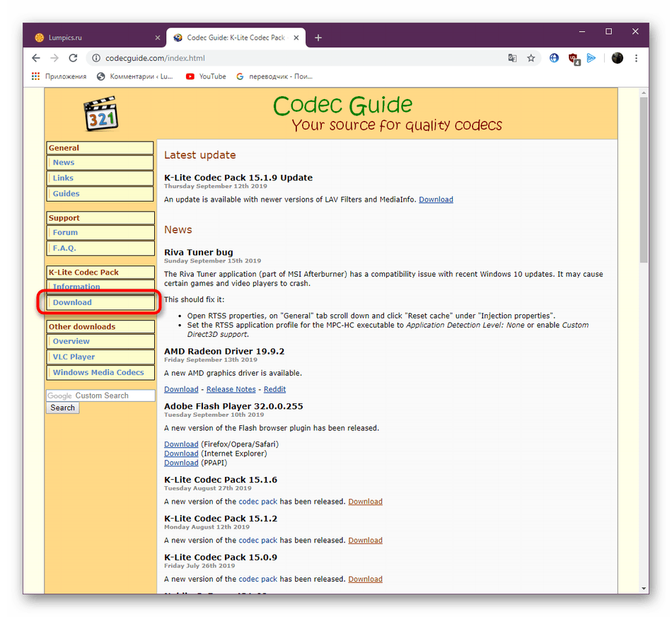Open Overview under Other downloads

(100, 341)
